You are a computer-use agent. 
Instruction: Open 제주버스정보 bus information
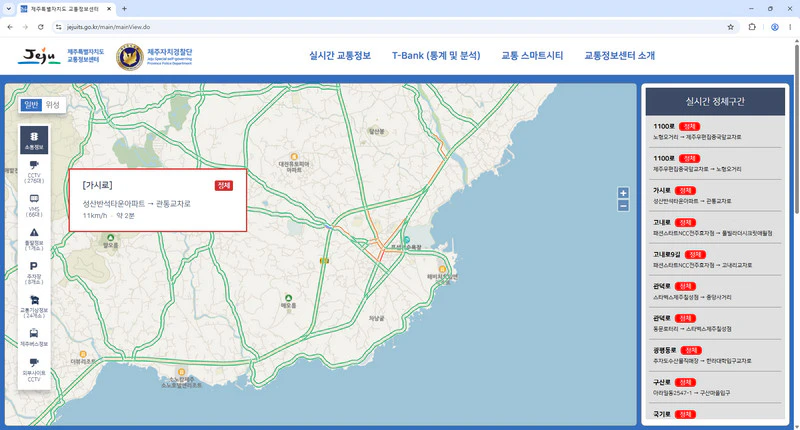(x=34, y=338)
